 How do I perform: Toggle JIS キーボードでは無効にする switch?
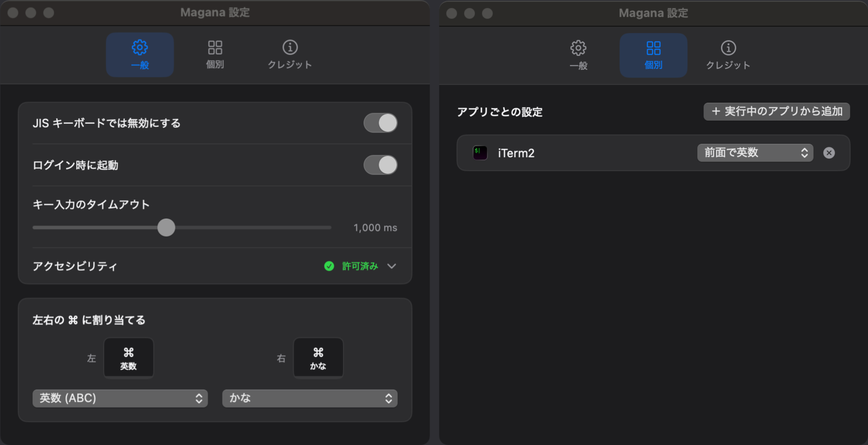(x=380, y=123)
